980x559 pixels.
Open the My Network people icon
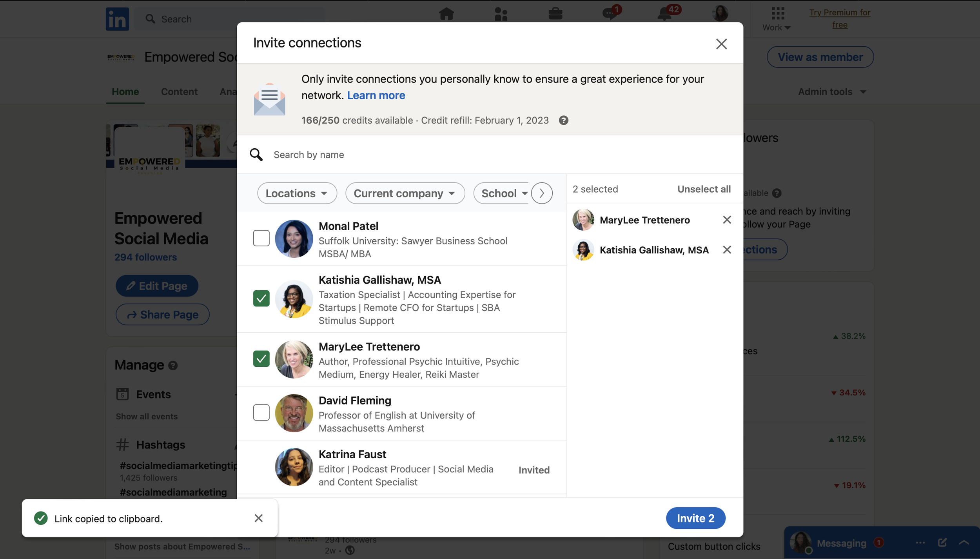tap(501, 14)
